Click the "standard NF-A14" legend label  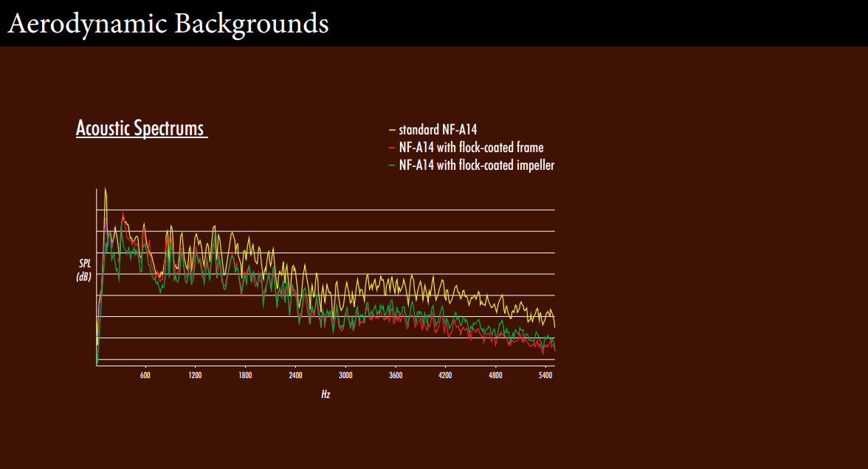[x=438, y=129]
